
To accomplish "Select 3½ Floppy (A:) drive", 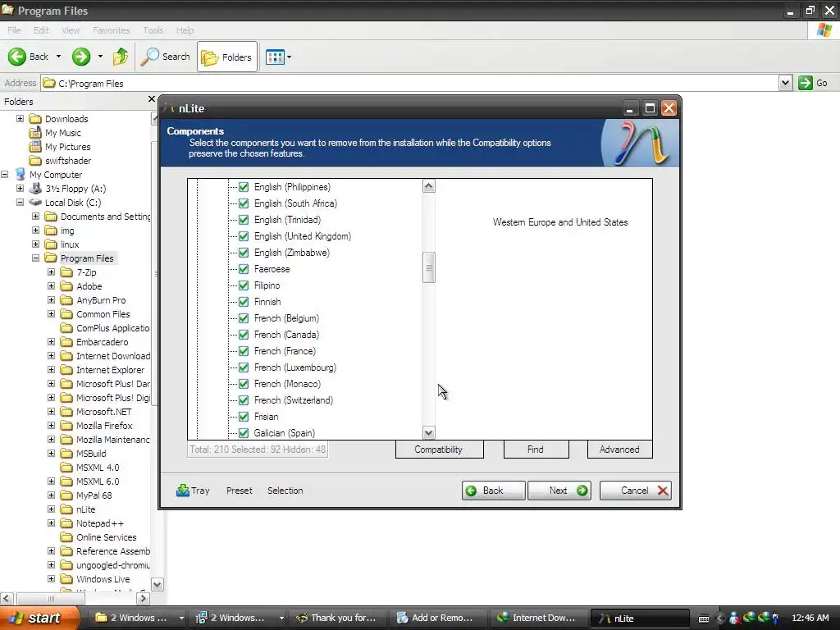I will click(75, 189).
